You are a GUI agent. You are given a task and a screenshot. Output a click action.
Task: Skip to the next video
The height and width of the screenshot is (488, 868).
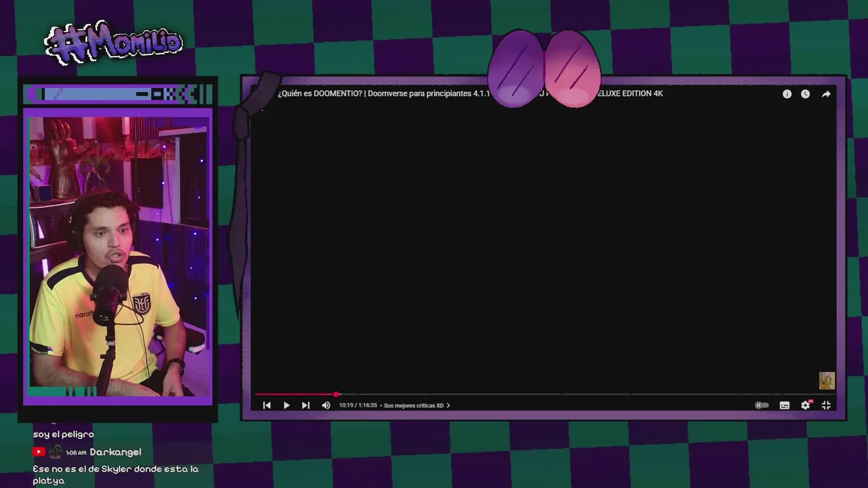(x=306, y=405)
